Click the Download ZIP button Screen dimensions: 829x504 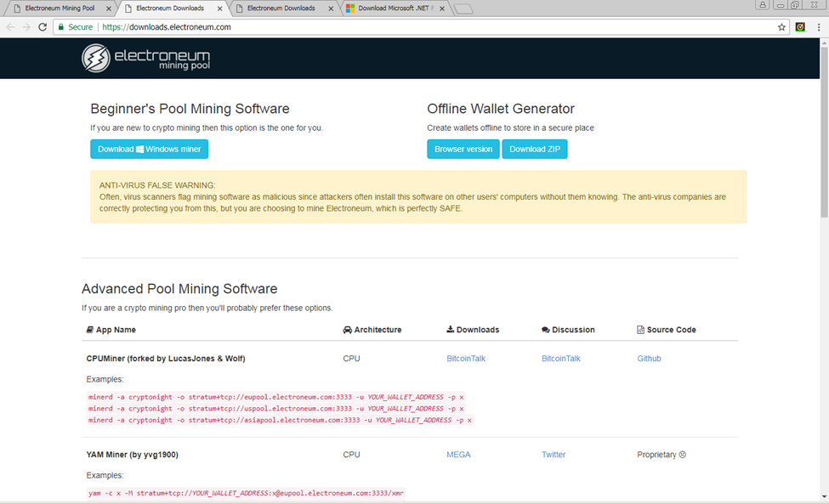coord(534,149)
